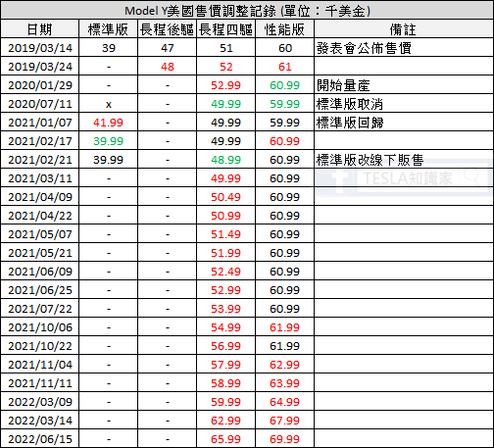Click the value 53.99 under 長程四驅
Viewport: 494px width, 448px height.
pyautogui.click(x=225, y=309)
